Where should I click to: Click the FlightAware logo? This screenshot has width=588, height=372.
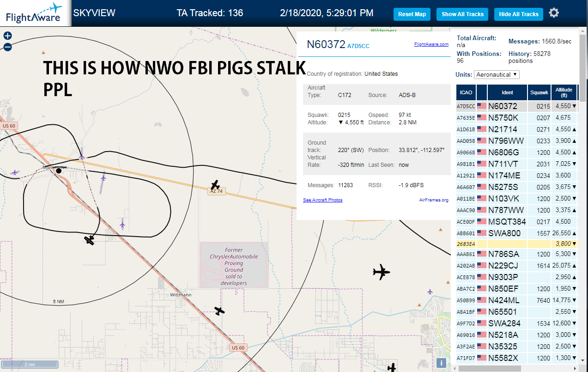[34, 13]
